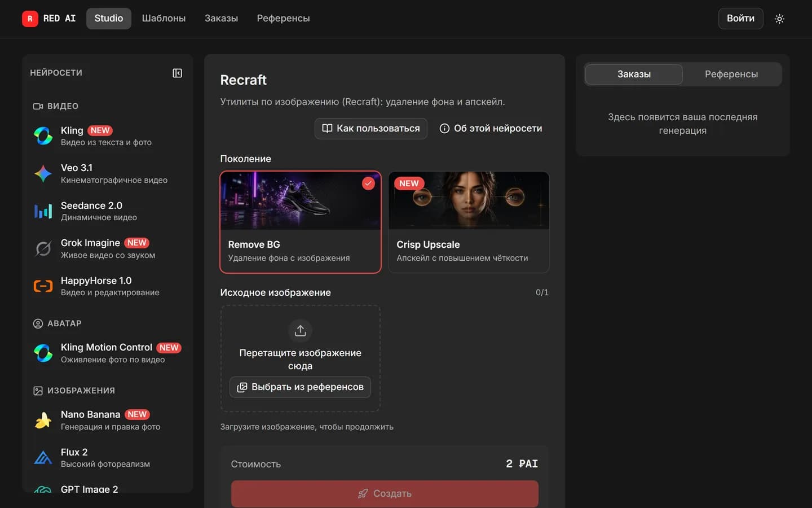Click 'Загрузите изображение, чтобы продолжить' hint
Viewport: 812px width, 508px height.
307,427
